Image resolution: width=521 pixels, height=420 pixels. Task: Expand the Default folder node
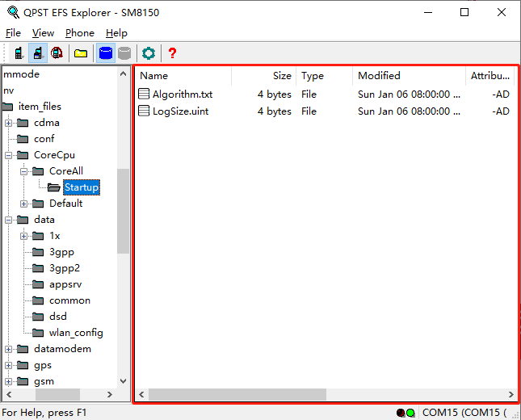coord(24,204)
